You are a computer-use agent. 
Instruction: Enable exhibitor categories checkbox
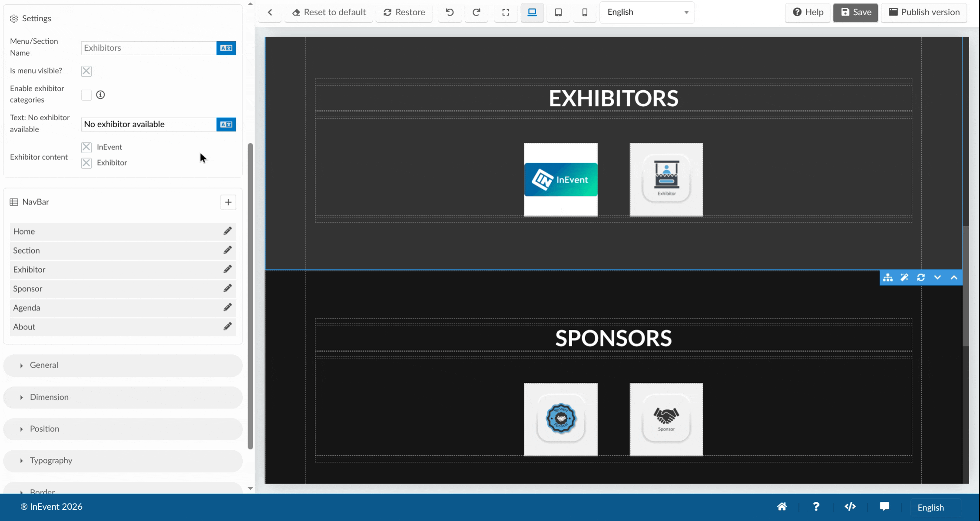point(86,95)
